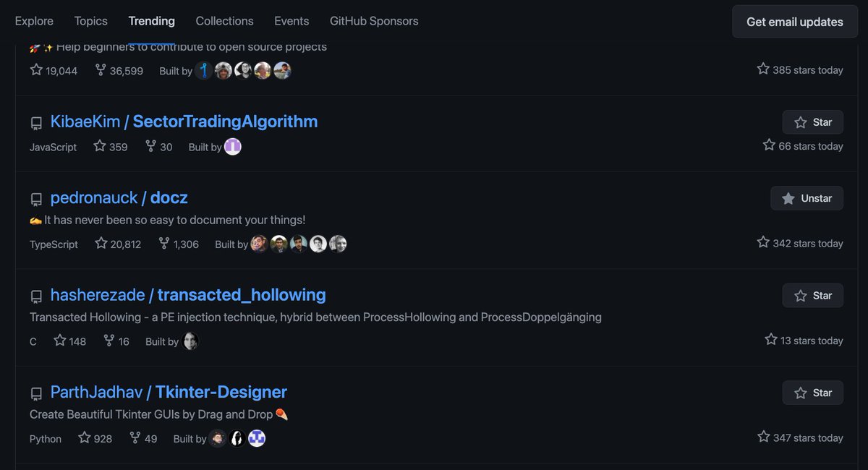Image resolution: width=868 pixels, height=470 pixels.
Task: Click the repository book icon beside pedronauck/docz
Action: pos(36,198)
